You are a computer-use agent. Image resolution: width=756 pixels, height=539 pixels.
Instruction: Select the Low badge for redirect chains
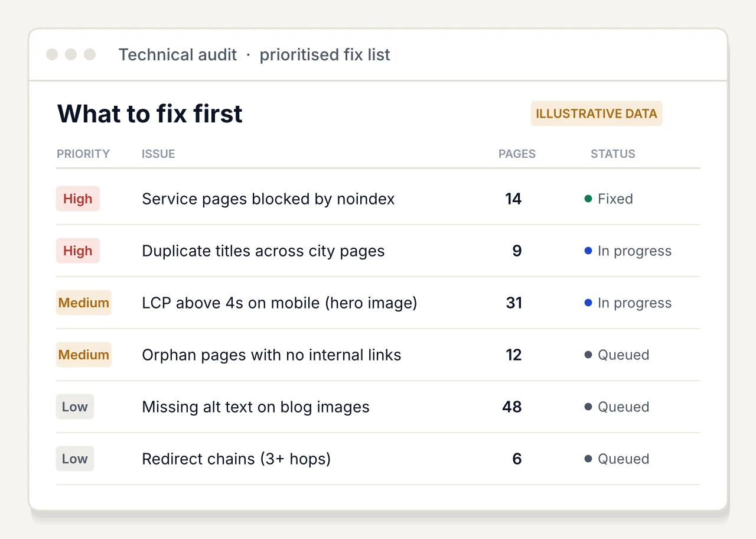pos(75,459)
